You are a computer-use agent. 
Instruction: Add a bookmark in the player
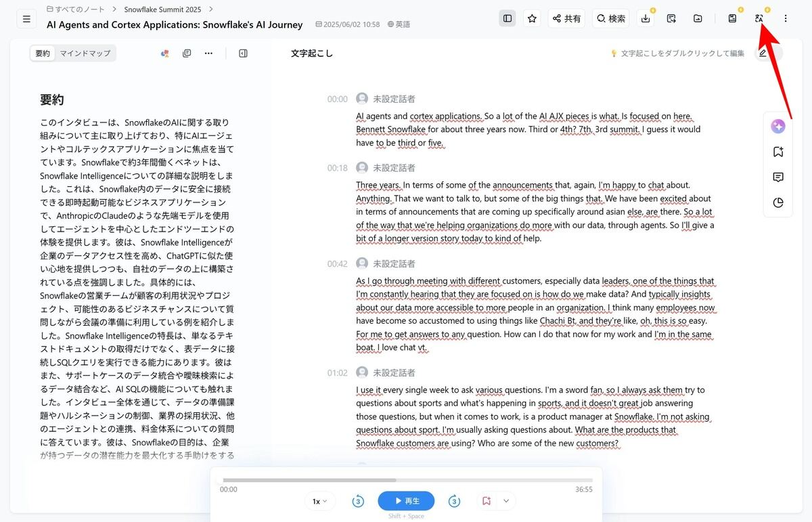[487, 501]
